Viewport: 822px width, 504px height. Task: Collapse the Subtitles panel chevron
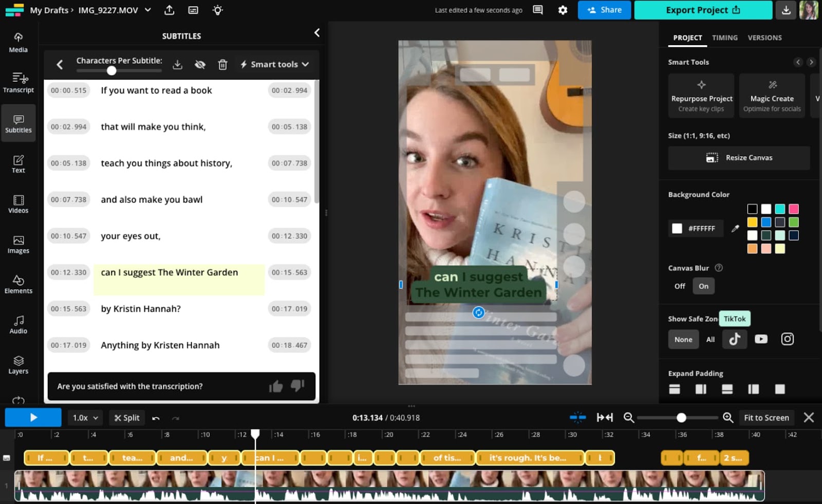click(317, 33)
